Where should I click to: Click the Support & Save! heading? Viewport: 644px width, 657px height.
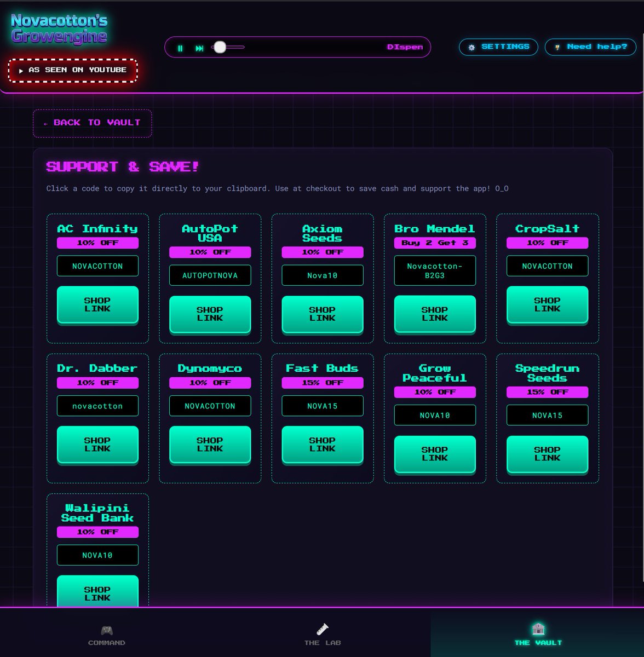click(x=123, y=166)
